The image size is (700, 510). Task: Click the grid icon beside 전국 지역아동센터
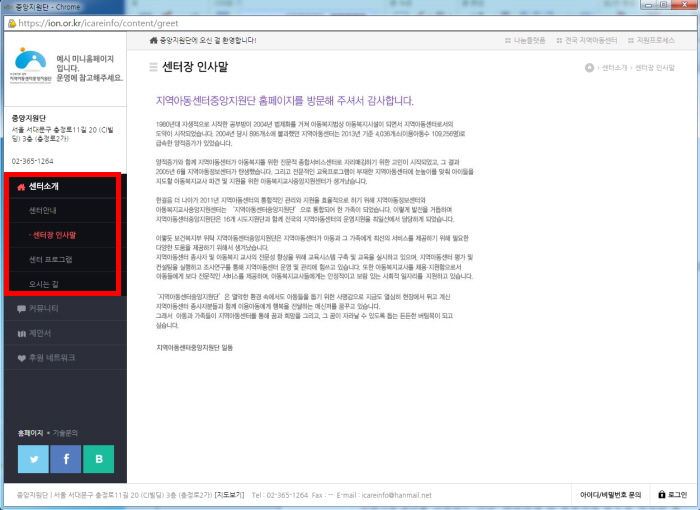coord(559,41)
